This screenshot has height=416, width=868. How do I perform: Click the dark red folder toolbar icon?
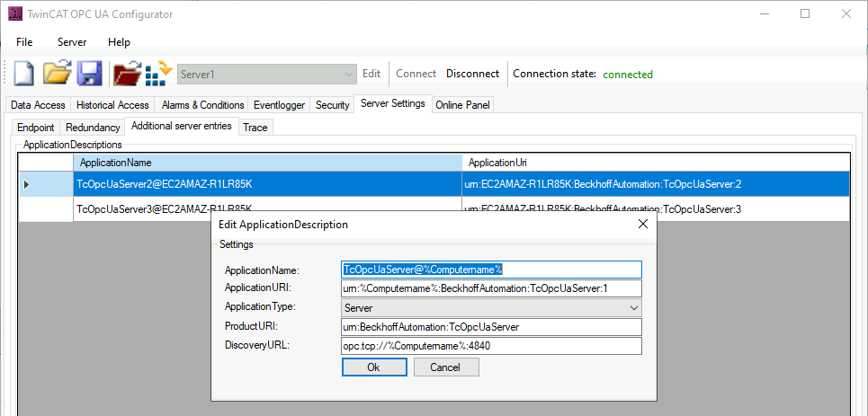click(128, 74)
